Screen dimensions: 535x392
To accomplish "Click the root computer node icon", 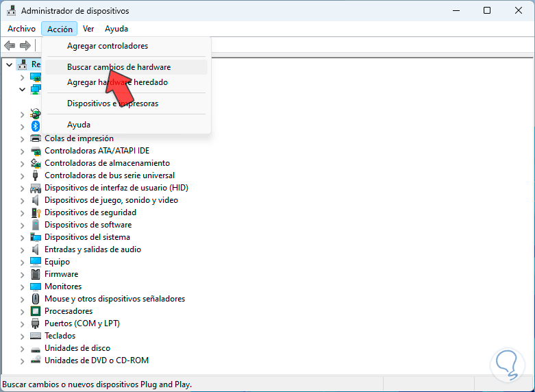I will click(23, 64).
